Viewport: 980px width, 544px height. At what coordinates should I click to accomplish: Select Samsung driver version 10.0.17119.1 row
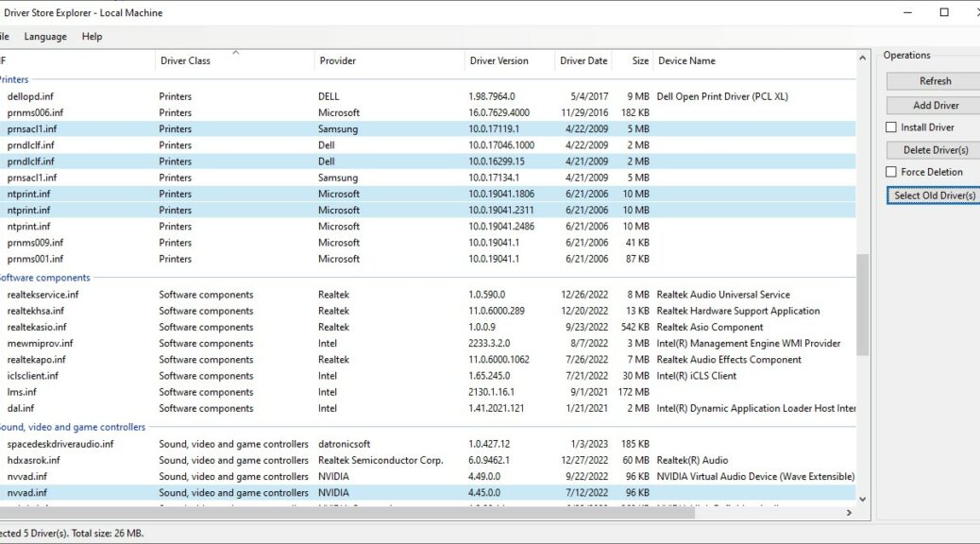click(x=428, y=128)
